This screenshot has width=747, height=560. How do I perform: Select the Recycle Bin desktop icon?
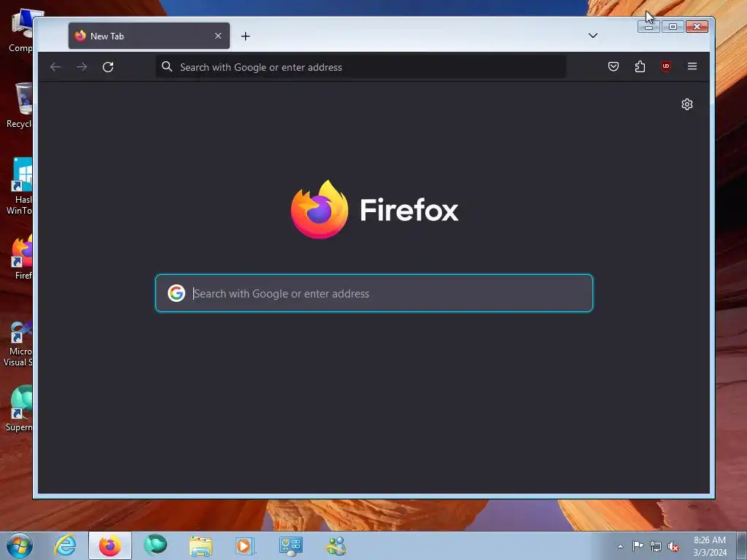coord(20,106)
